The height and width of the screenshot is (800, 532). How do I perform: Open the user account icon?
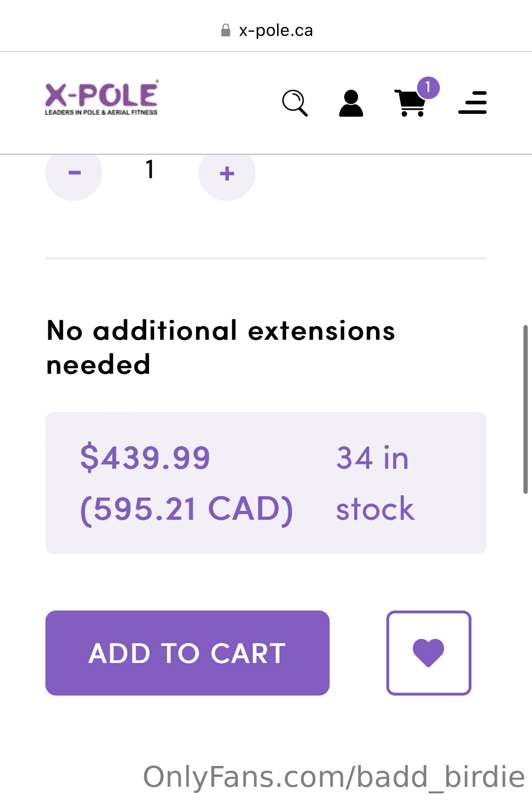click(351, 104)
